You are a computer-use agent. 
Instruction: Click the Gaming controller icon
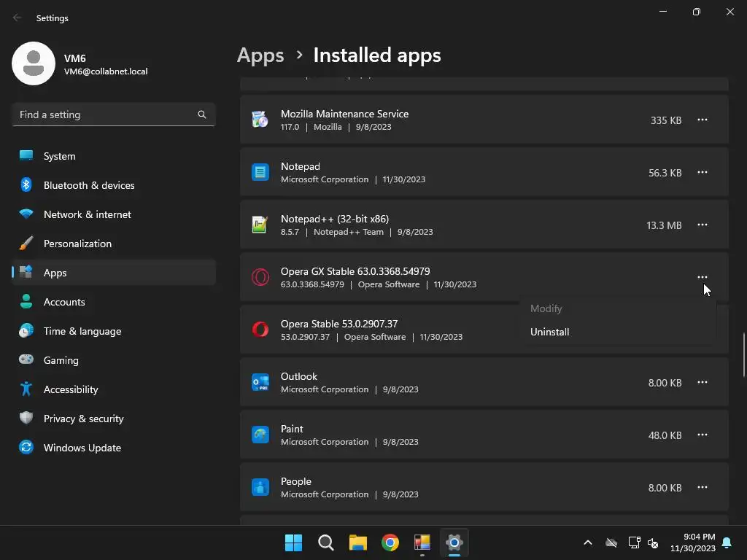click(x=26, y=359)
